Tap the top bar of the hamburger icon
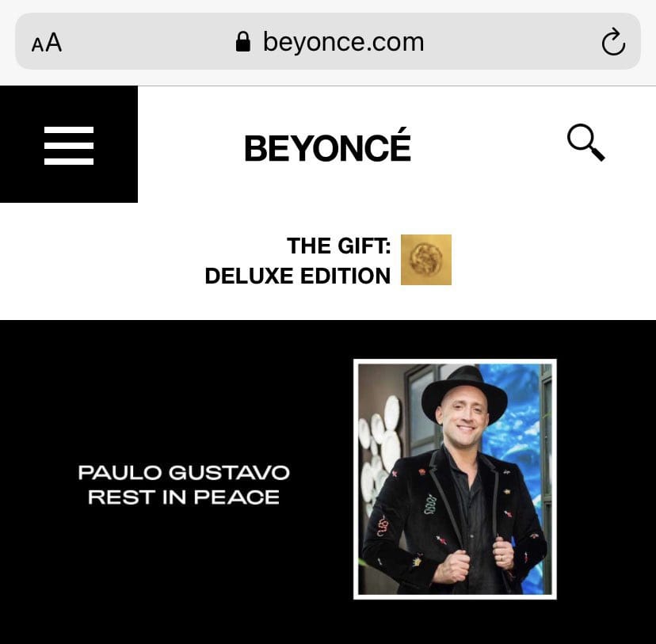 click(x=69, y=130)
